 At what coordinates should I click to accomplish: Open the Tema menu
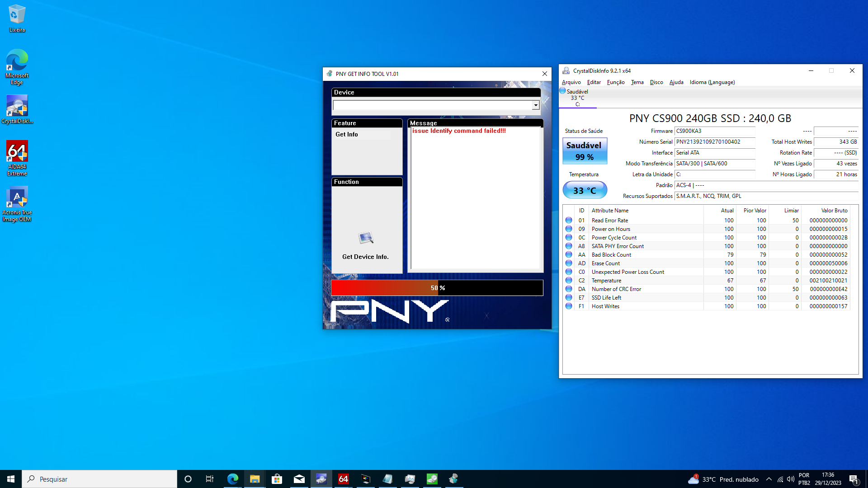point(637,82)
